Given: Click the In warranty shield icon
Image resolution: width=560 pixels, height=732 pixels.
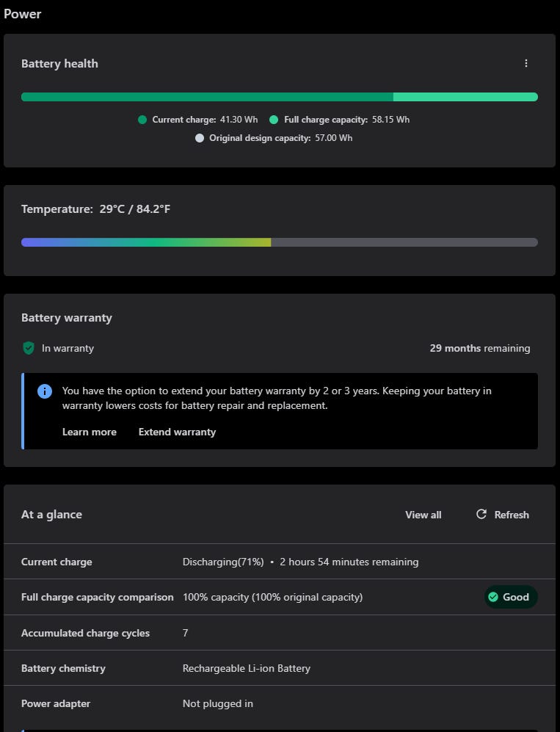Looking at the screenshot, I should (29, 348).
